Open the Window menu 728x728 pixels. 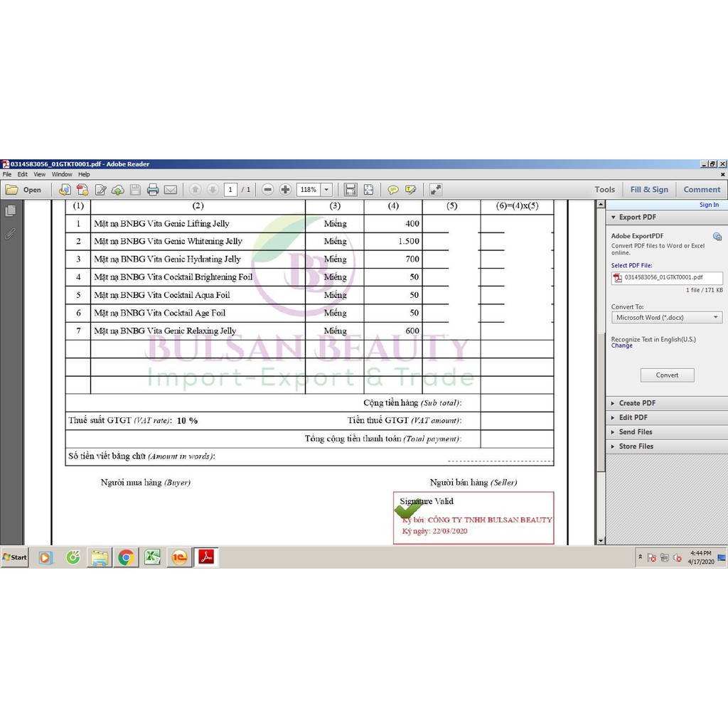(x=62, y=174)
